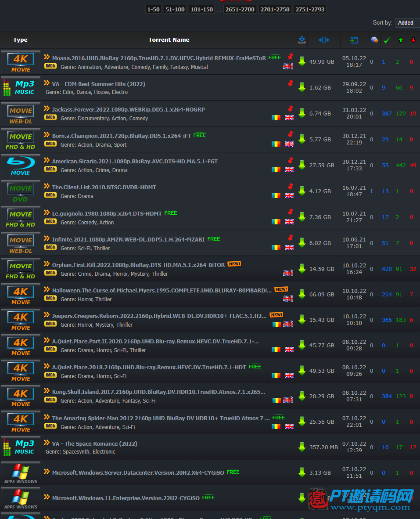Jump to last page 2751-2793
Screen dimensions: 420x519
pos(310,9)
